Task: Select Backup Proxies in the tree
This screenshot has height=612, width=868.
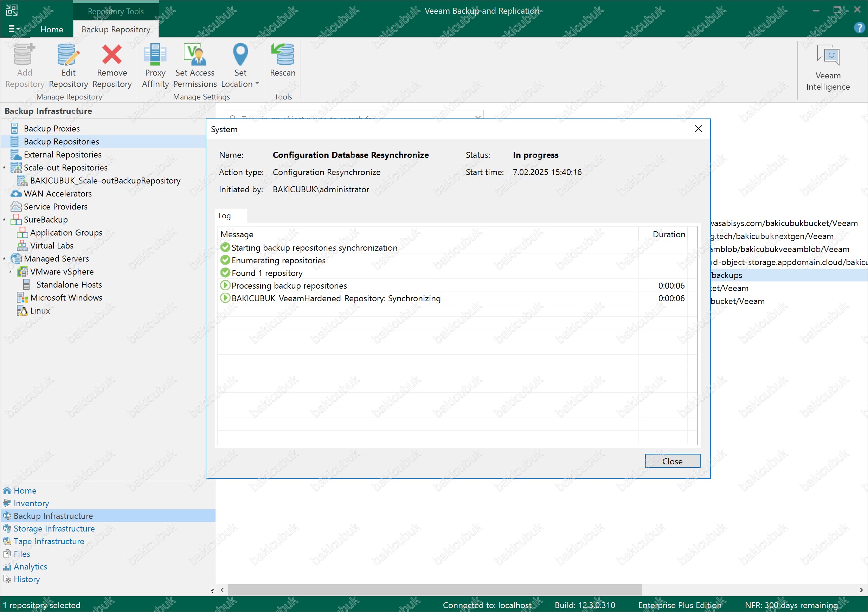Action: [x=52, y=129]
